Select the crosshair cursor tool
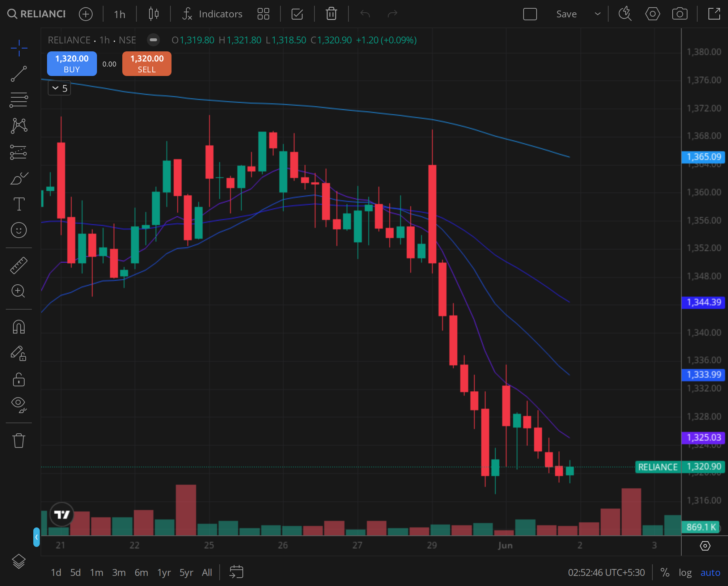This screenshot has width=728, height=586. point(19,48)
